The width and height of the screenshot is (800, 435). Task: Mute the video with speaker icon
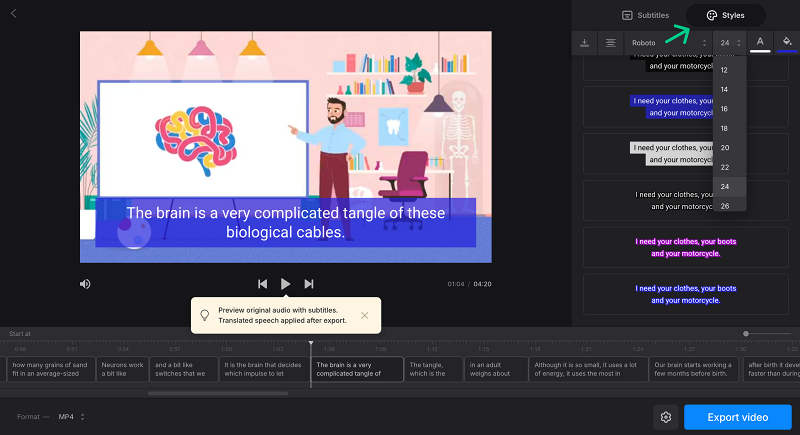point(85,284)
